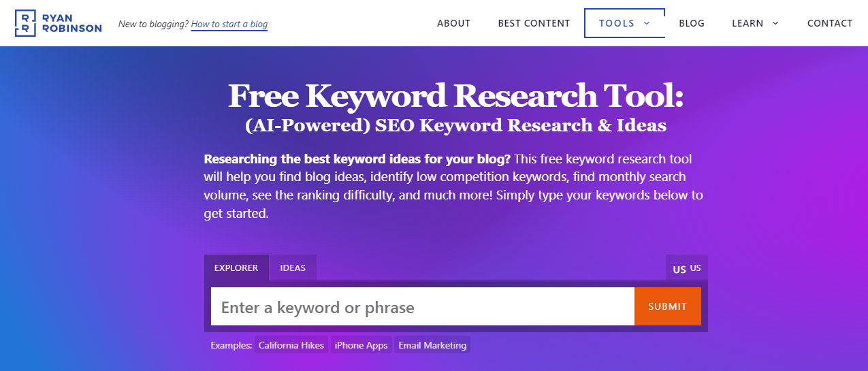Screen dimensions: 868x371
Task: Click the chevron arrow beside Learn
Action: (775, 23)
